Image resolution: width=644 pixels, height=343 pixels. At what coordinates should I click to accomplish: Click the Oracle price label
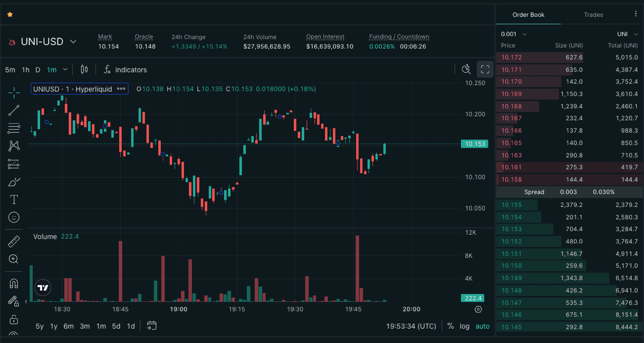tap(144, 37)
